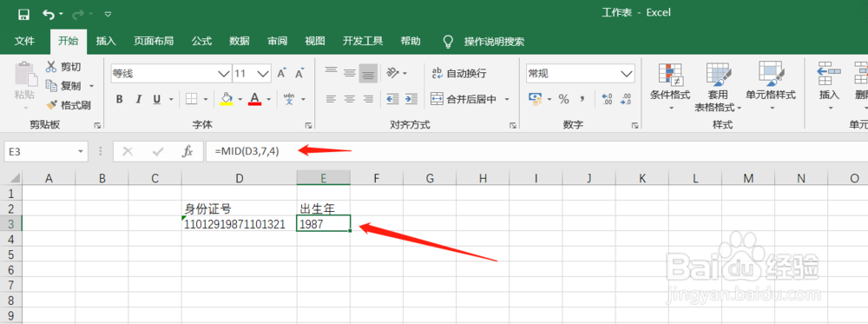The height and width of the screenshot is (324, 868).
Task: Open the 合并后居中 dropdown arrow
Action: pos(507,100)
